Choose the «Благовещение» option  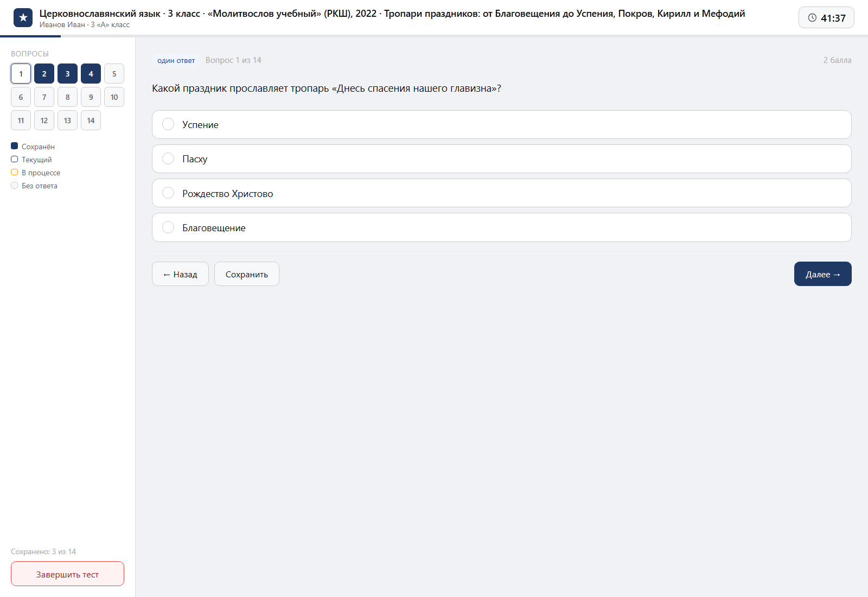point(501,227)
